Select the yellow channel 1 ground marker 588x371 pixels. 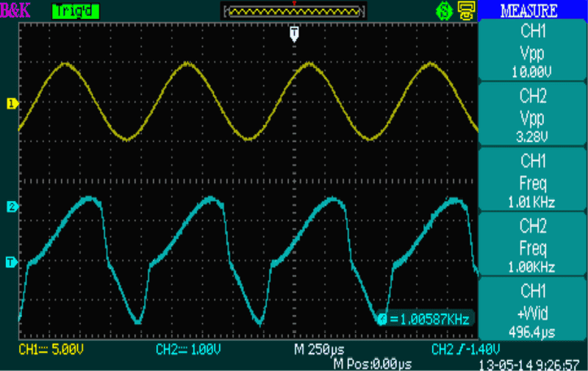point(12,104)
